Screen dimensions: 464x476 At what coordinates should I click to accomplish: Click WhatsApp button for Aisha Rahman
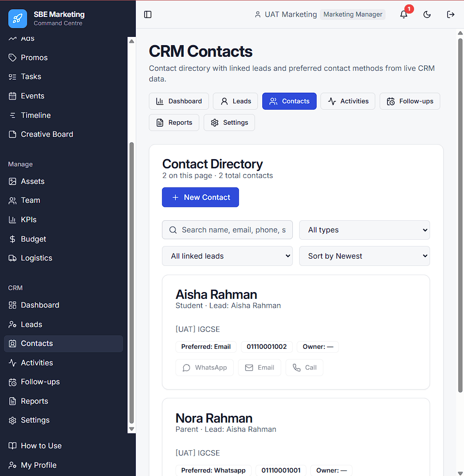(x=205, y=368)
